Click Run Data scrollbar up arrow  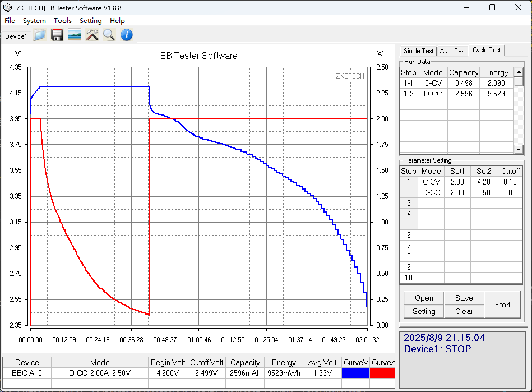519,72
